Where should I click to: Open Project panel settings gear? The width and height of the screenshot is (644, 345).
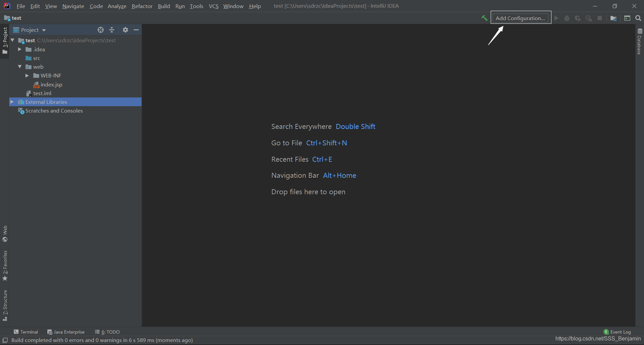(x=125, y=30)
